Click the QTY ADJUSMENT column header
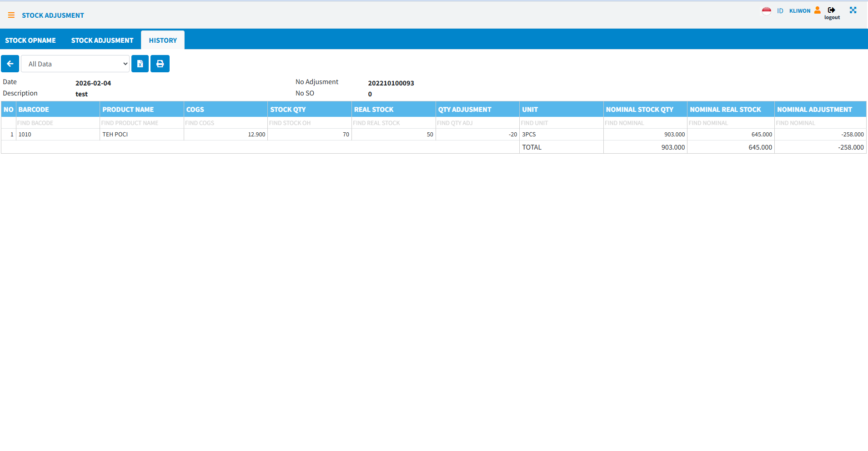Screen dimensions: 868x451 coord(477,110)
